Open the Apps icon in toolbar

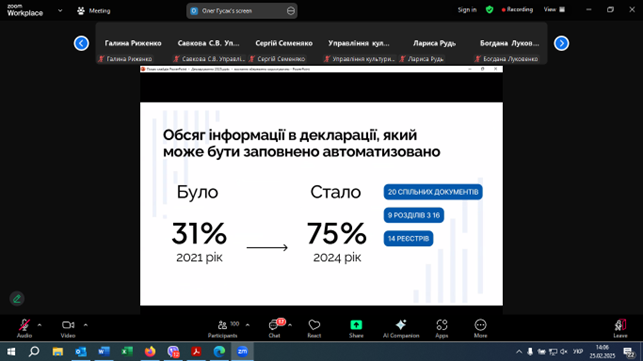(x=442, y=325)
